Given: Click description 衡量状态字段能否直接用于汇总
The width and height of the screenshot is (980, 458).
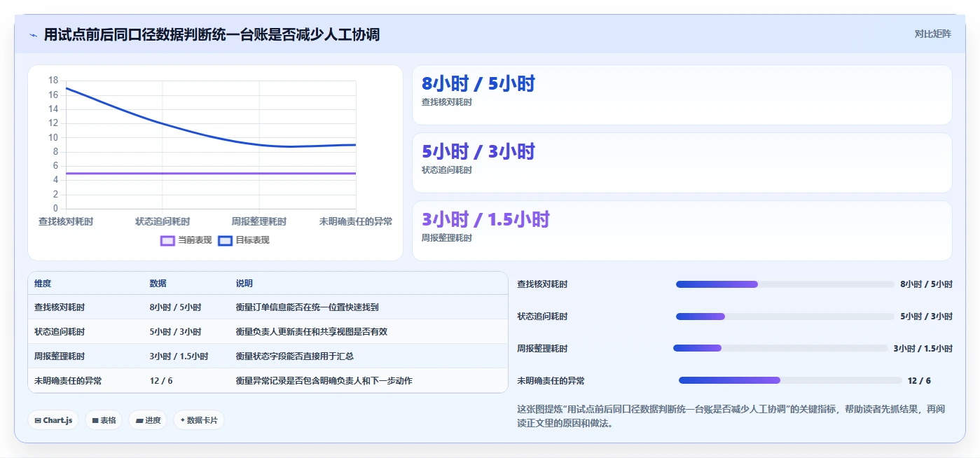Looking at the screenshot, I should (x=295, y=356).
